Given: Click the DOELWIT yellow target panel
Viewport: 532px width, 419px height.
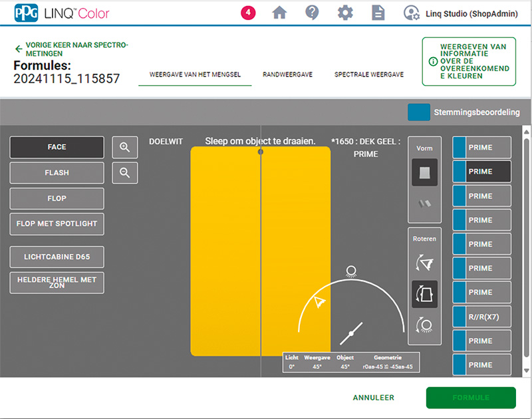Looking at the screenshot, I should pos(225,251).
